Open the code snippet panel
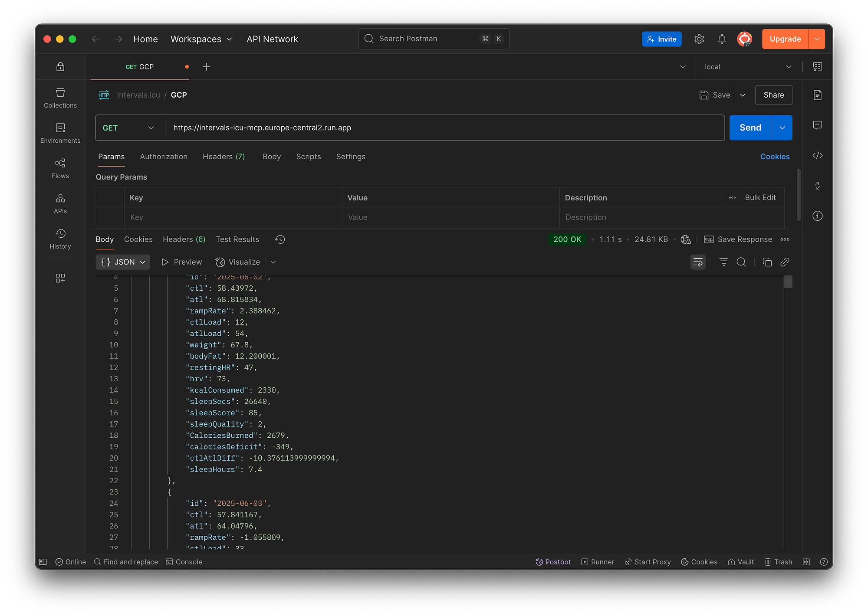Screen dimensions: 868x616 (x=817, y=155)
